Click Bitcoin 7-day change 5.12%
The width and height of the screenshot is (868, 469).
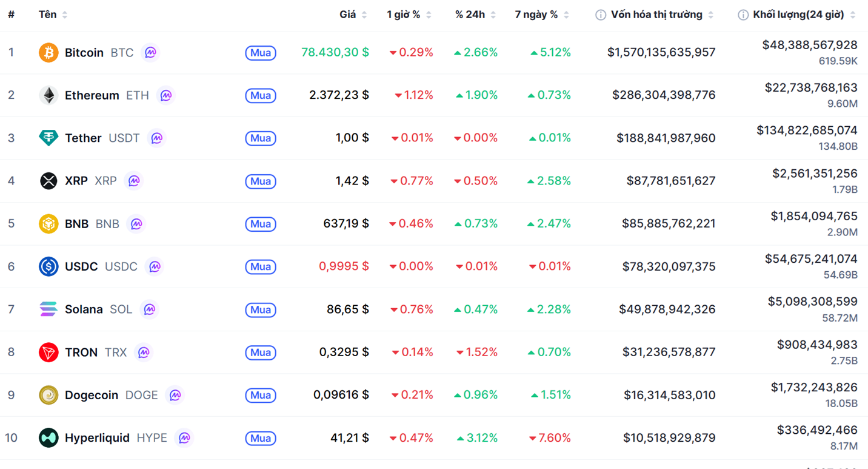pyautogui.click(x=550, y=52)
